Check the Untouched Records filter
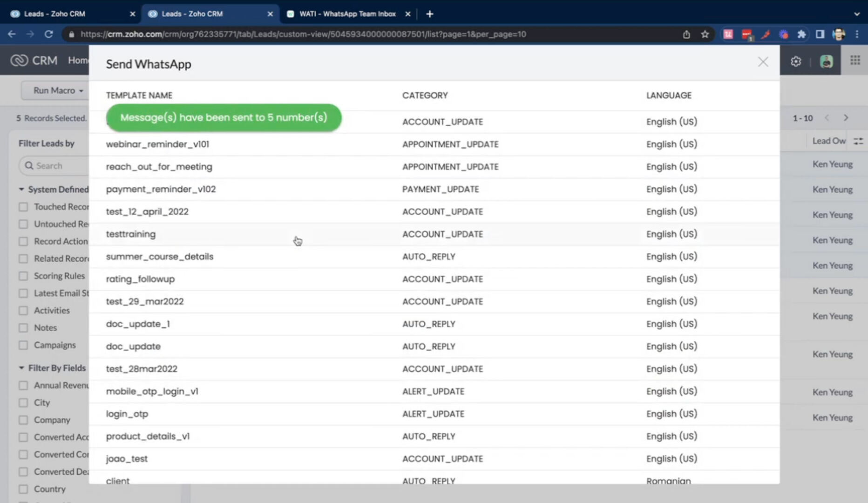Viewport: 868px width, 503px height. [x=23, y=224]
